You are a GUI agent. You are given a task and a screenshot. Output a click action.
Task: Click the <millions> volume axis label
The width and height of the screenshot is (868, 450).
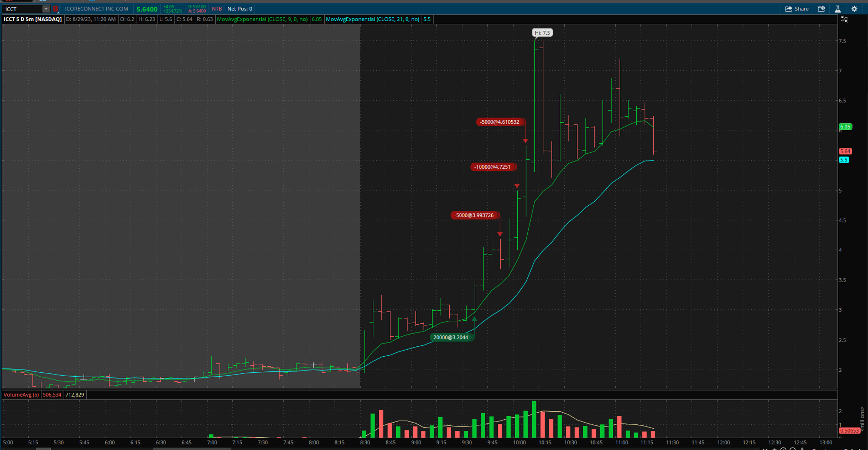coord(862,419)
